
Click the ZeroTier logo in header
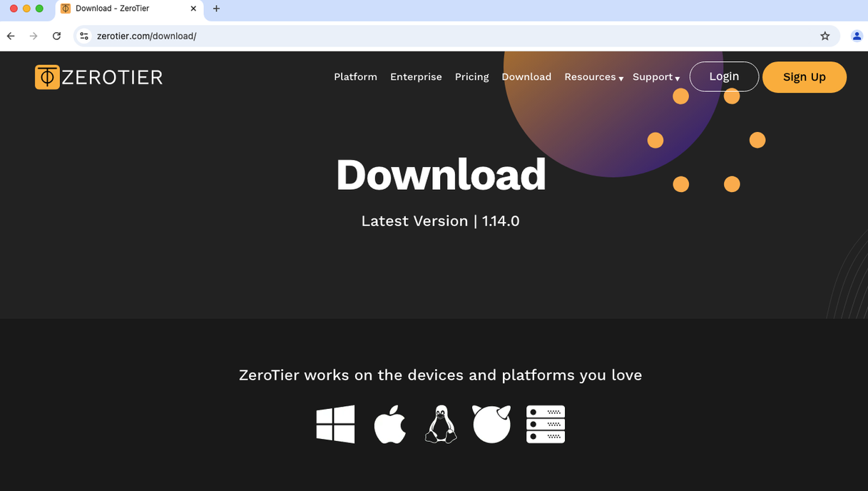click(x=99, y=77)
